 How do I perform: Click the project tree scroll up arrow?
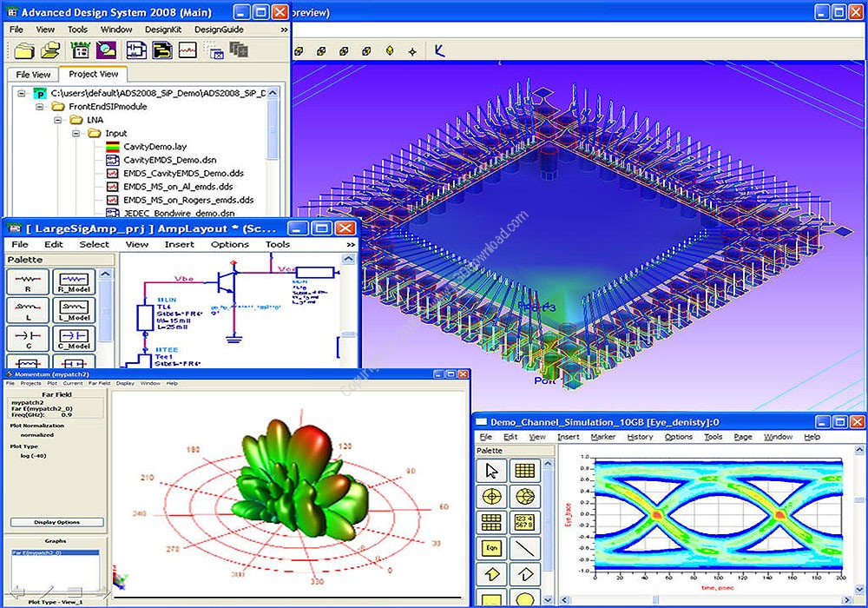[273, 94]
